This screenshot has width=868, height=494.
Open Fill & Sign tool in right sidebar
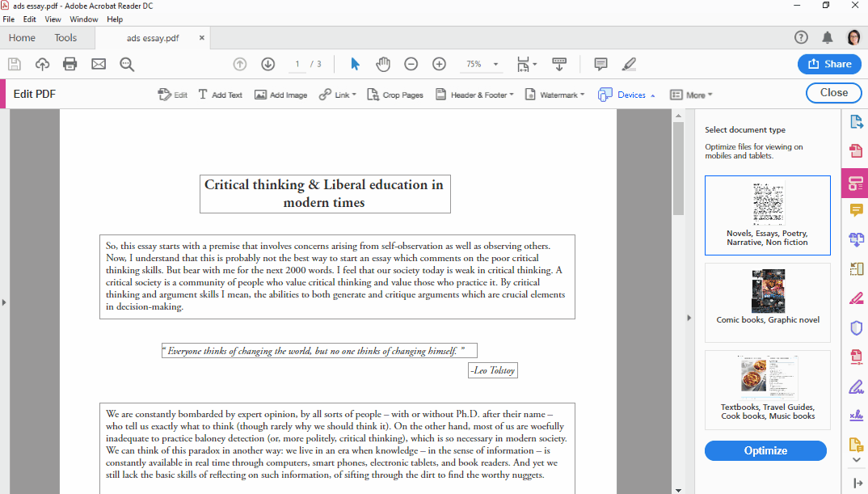tap(856, 386)
